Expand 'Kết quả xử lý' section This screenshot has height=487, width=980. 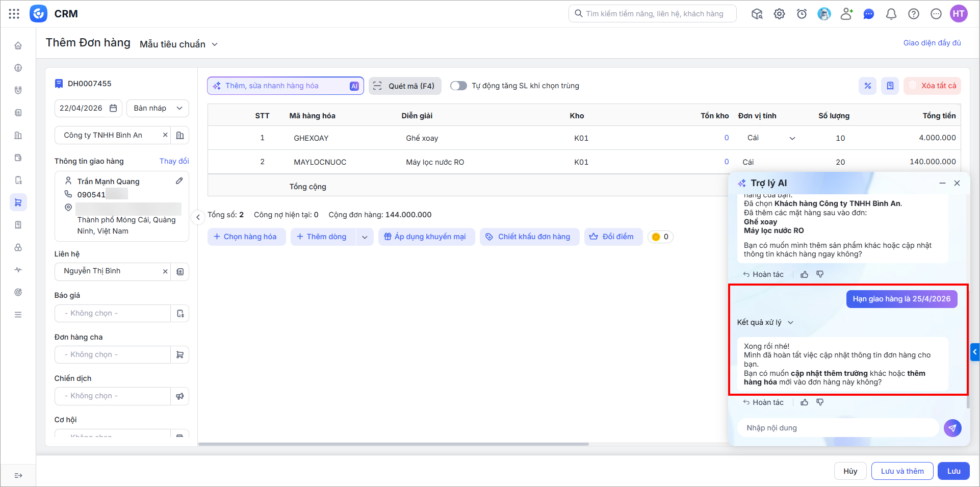coord(765,322)
